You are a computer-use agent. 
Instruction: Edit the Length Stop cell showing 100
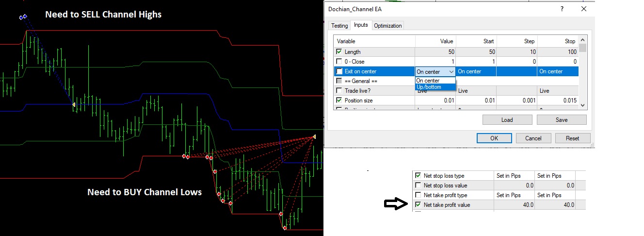click(558, 52)
